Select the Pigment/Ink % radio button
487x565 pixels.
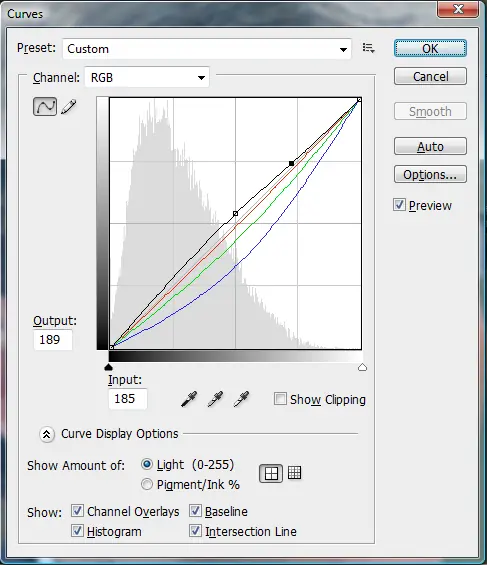147,484
